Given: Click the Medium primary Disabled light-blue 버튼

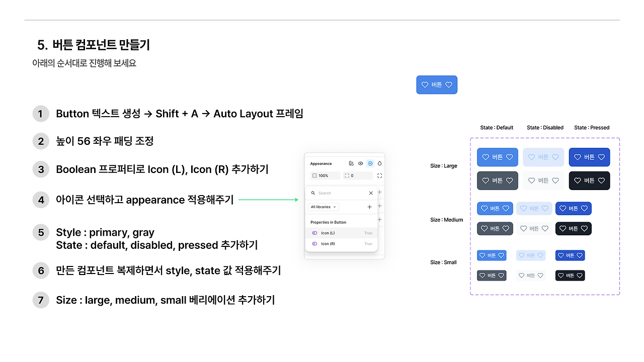Looking at the screenshot, I should point(534,209).
